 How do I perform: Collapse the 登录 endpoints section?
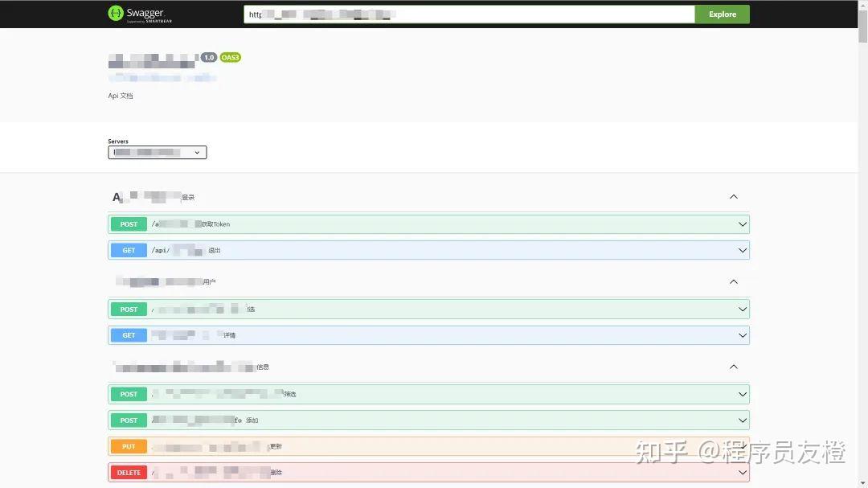(x=733, y=196)
